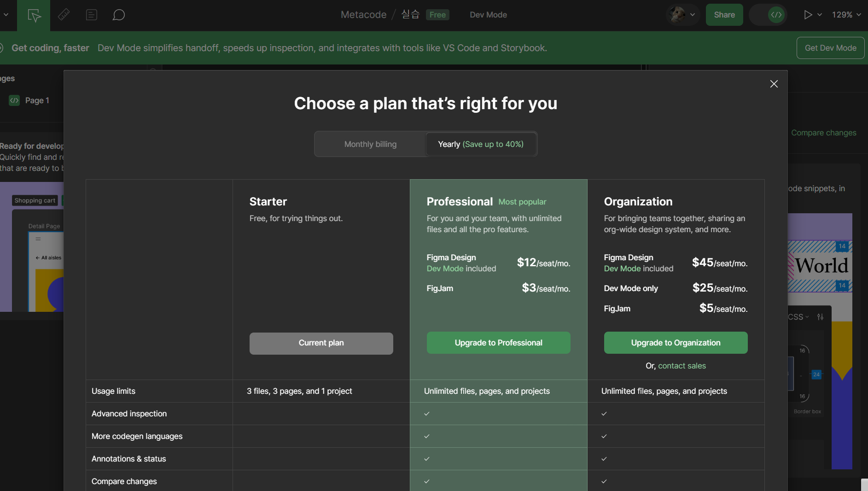Click the Current plan button
Screen dimensions: 868x491
pyautogui.click(x=321, y=343)
